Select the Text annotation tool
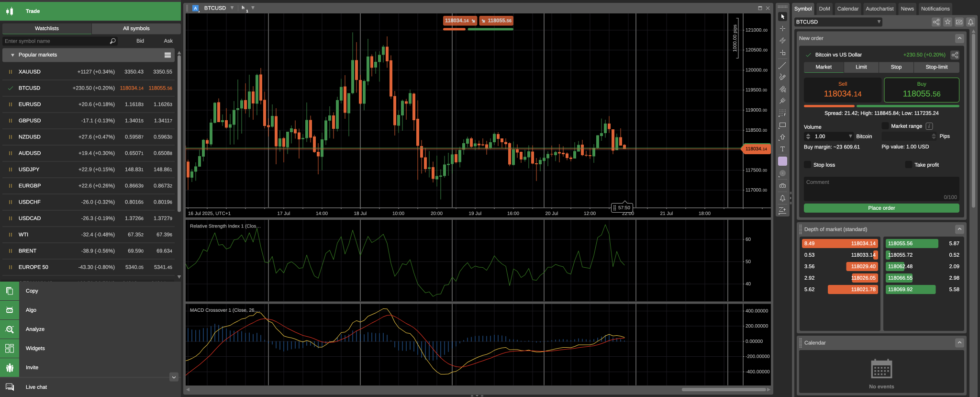 coord(782,149)
